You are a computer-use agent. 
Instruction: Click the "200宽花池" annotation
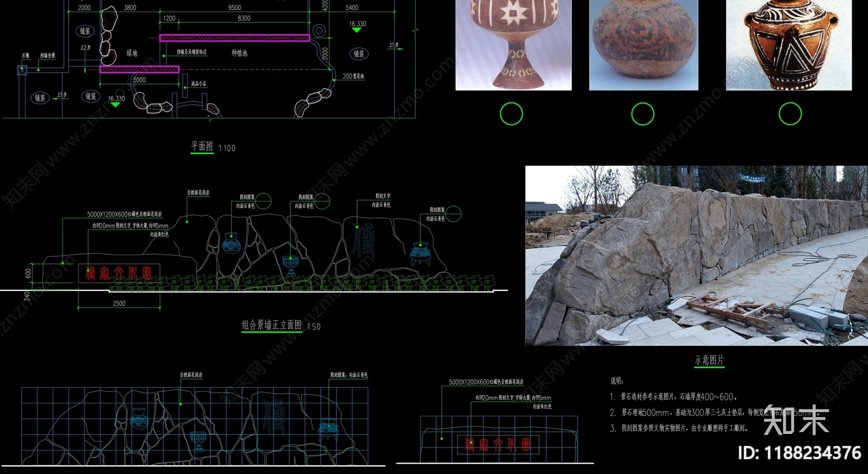[353, 76]
